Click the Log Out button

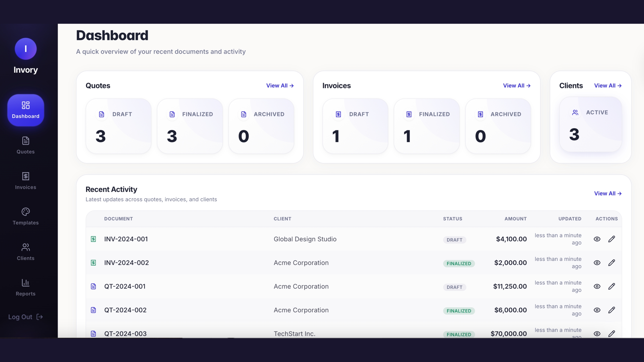(x=25, y=317)
